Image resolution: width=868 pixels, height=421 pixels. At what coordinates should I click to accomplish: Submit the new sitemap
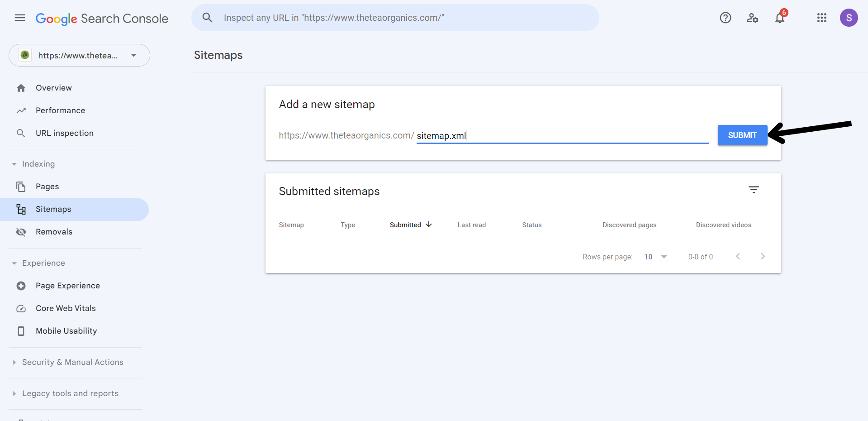pos(742,135)
